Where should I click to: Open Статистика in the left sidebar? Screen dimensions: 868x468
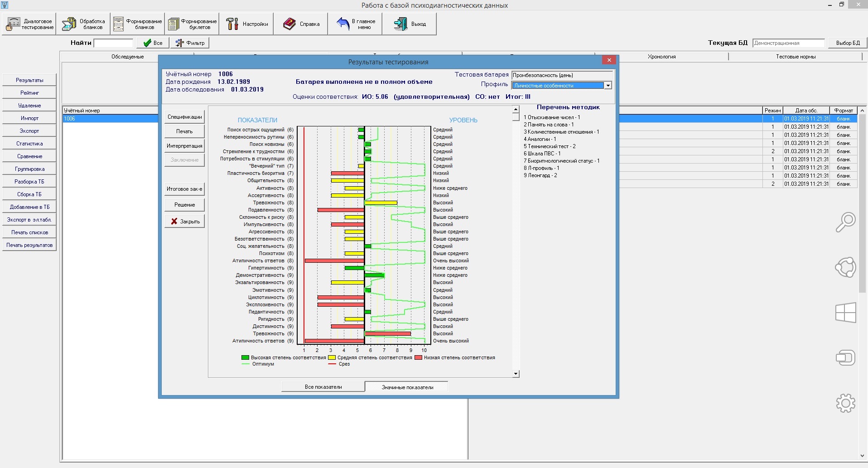click(x=29, y=144)
